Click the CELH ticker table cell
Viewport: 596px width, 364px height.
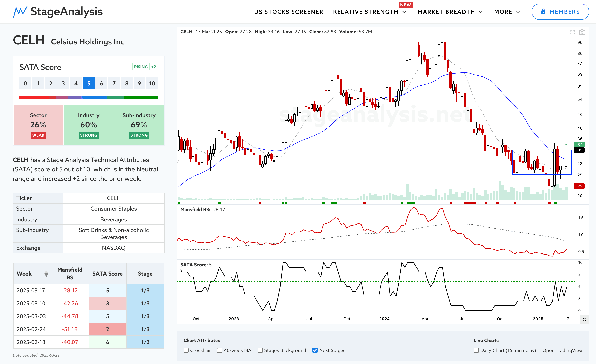click(x=114, y=198)
